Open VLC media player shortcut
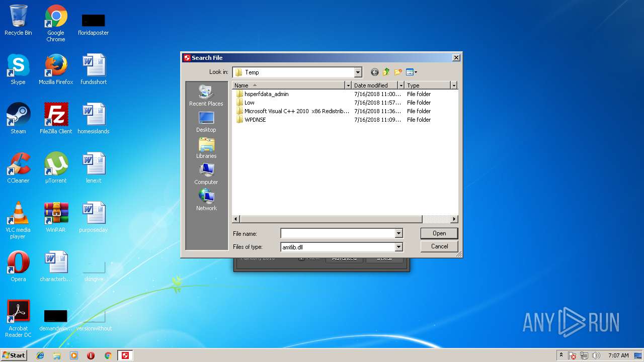 tap(18, 220)
